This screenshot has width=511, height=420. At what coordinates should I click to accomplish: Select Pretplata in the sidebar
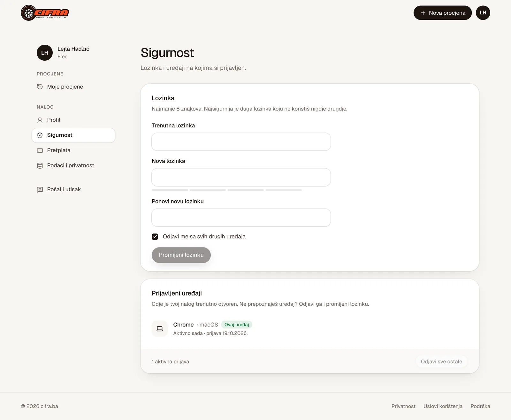(x=73, y=150)
